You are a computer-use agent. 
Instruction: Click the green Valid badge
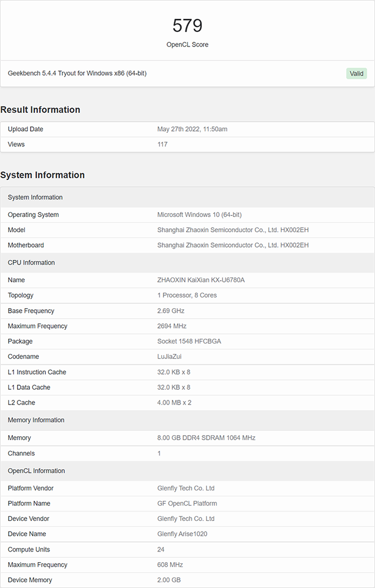(x=356, y=73)
